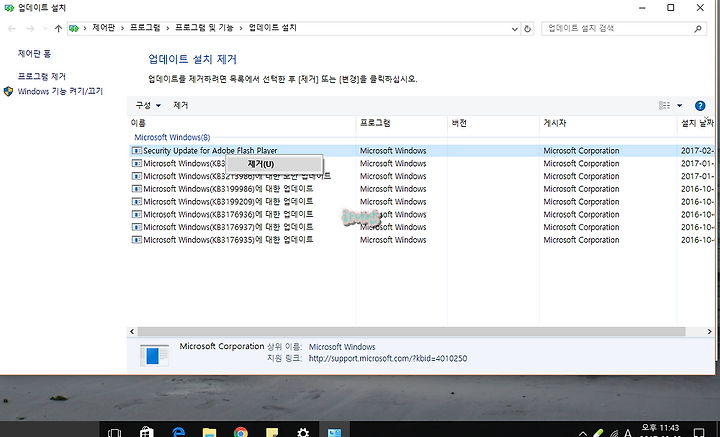720x437 pixels.
Task: Open Windows 기능 켜기/끄기 link
Action: pos(60,91)
